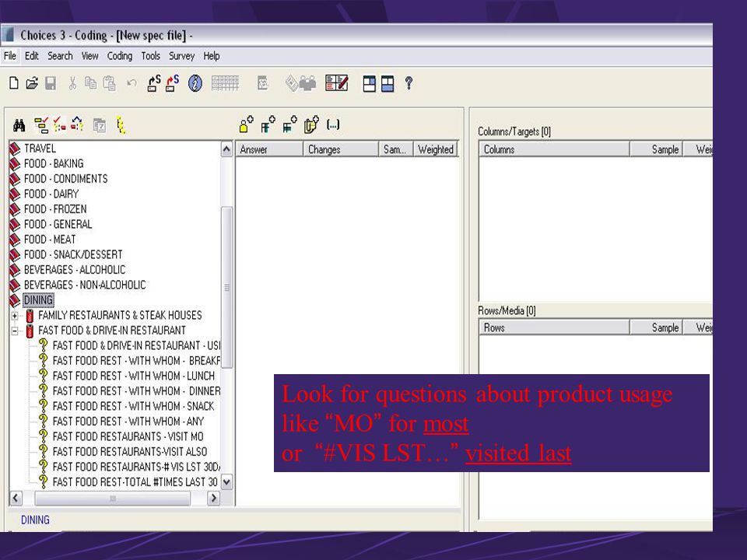Collapse the FAST FOOD & DRIVE-IN RESTAURANT node
747x560 pixels.
pyautogui.click(x=15, y=331)
